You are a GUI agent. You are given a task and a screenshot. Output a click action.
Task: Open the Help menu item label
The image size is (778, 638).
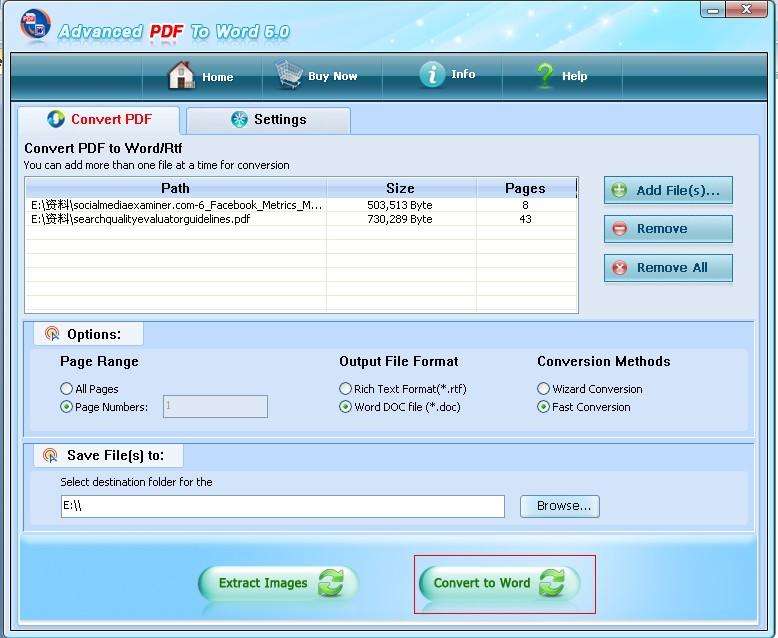pyautogui.click(x=575, y=76)
